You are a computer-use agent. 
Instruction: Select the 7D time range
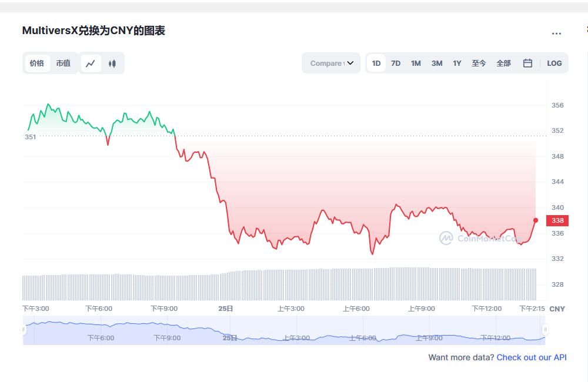pos(396,63)
